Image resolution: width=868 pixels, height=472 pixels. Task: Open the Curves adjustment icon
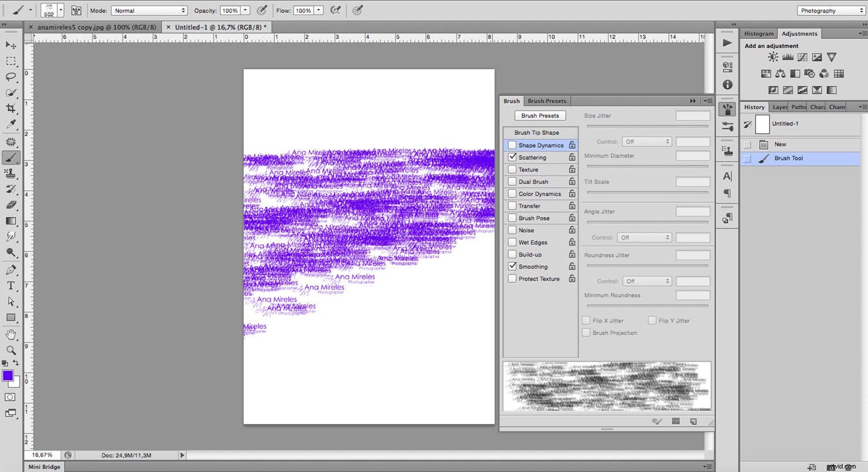[x=802, y=57]
